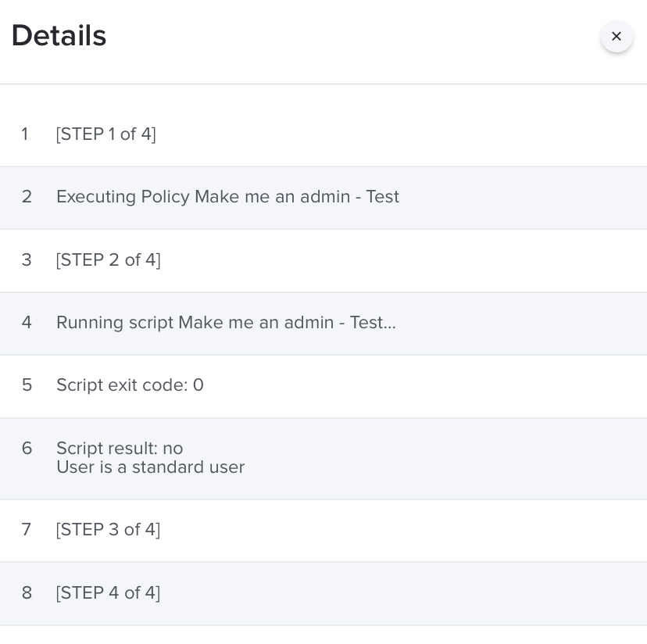Click line number 2 in the log
647x644 pixels.
tap(27, 196)
